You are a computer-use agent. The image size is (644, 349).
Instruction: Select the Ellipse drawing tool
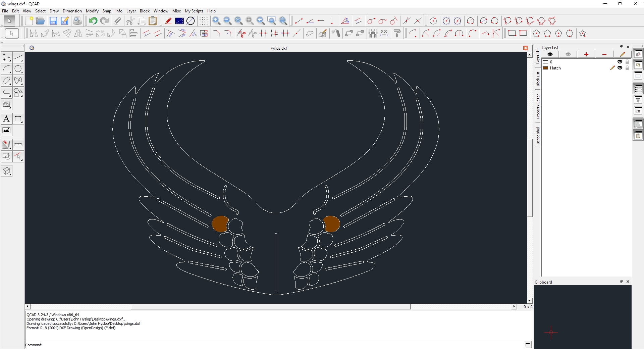[x=6, y=81]
